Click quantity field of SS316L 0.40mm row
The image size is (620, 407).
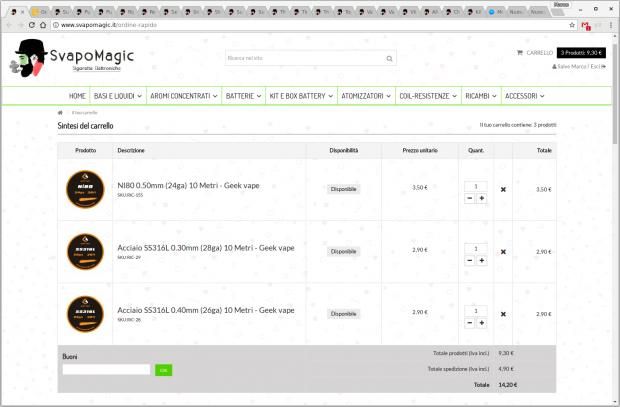[476, 311]
